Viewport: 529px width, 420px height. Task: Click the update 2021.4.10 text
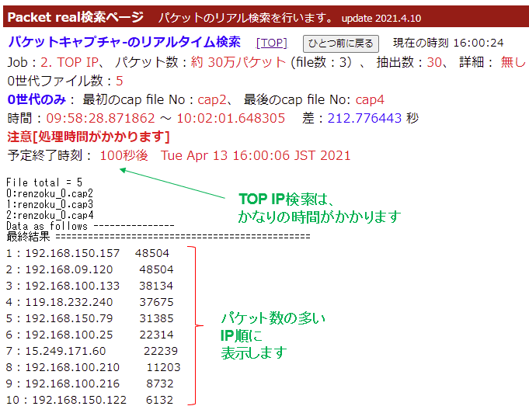click(x=381, y=18)
